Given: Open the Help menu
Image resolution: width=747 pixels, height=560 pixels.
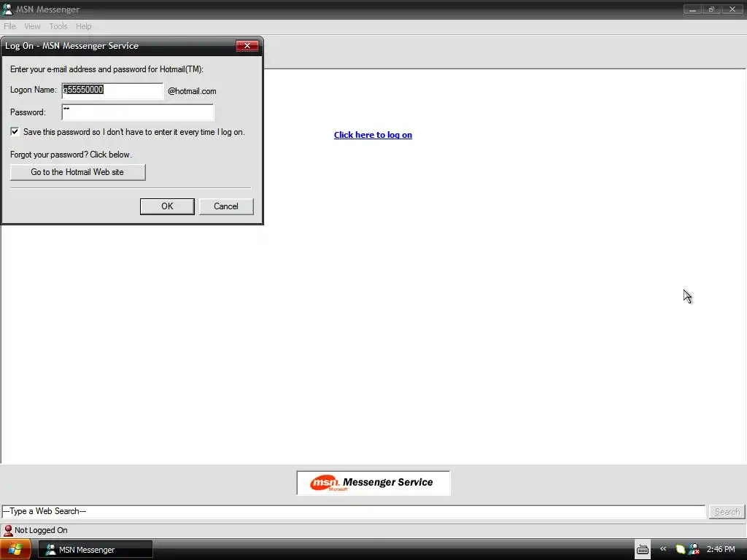Looking at the screenshot, I should coord(83,26).
